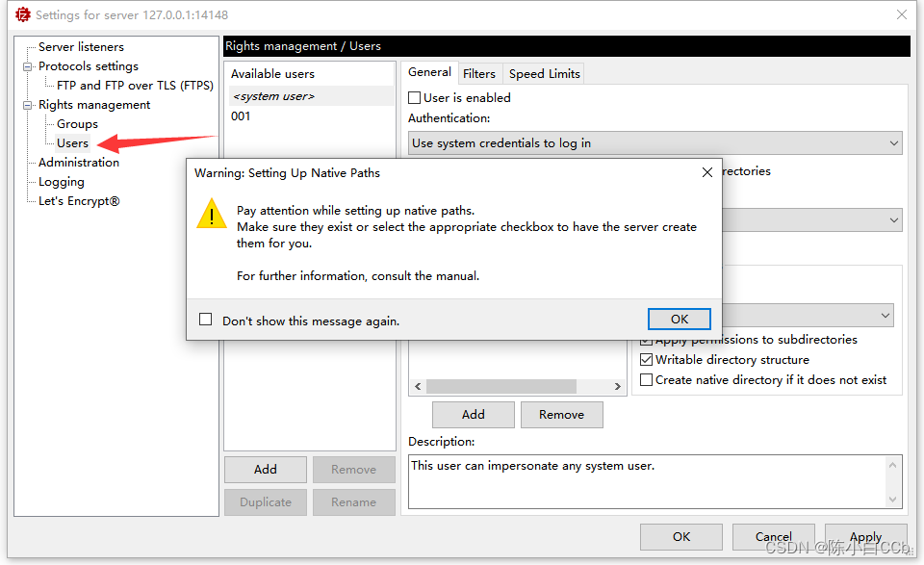The width and height of the screenshot is (924, 565).
Task: Open FTP and FTP over TLS settings
Action: click(135, 86)
